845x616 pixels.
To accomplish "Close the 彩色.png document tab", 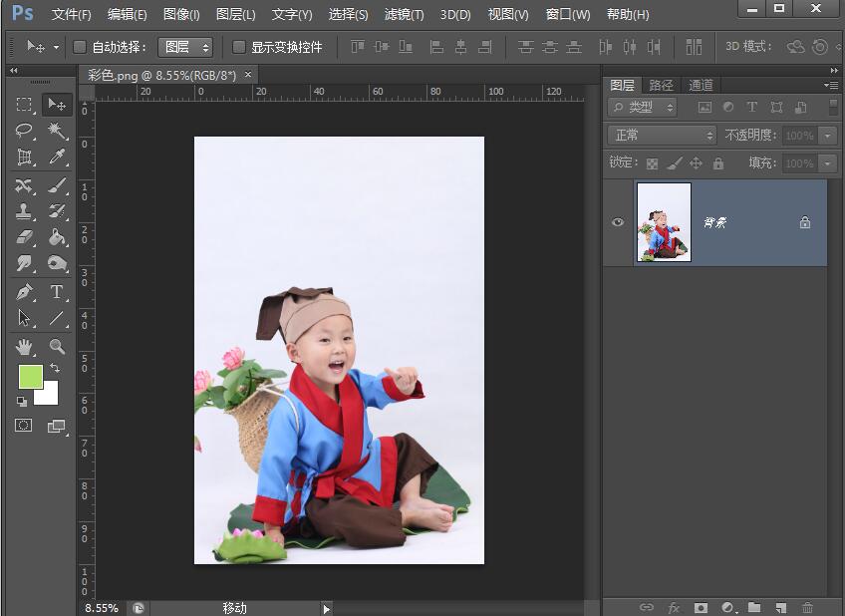I will 248,75.
